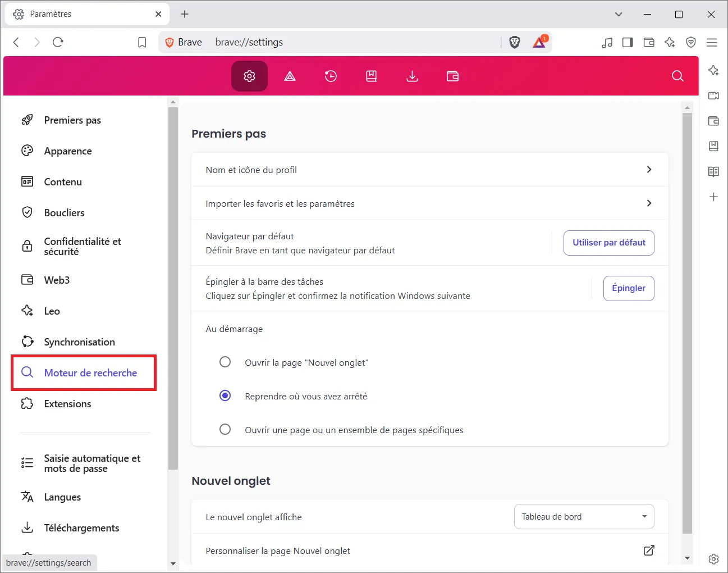Open Reading list icon in right sidebar
This screenshot has width=728, height=573.
click(713, 171)
